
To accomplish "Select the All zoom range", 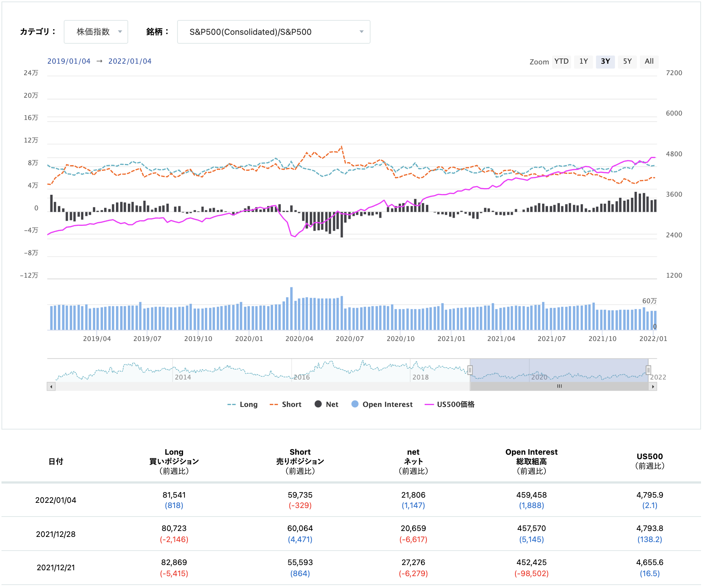I will tap(649, 61).
